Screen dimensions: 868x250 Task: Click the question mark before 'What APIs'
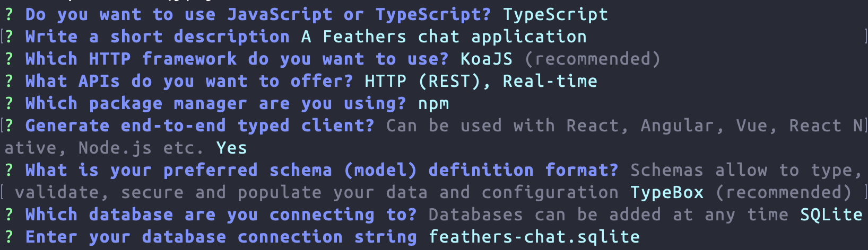pyautogui.click(x=9, y=81)
